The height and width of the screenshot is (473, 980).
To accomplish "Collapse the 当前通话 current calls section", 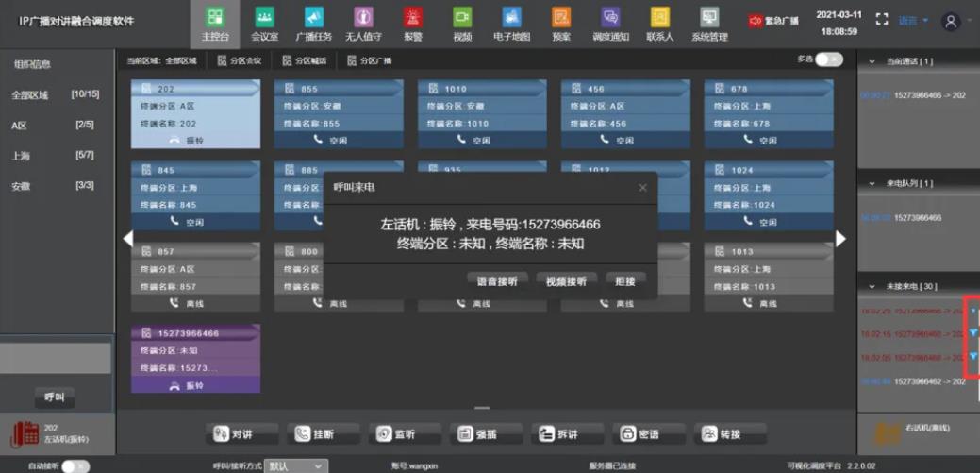I will pos(870,61).
